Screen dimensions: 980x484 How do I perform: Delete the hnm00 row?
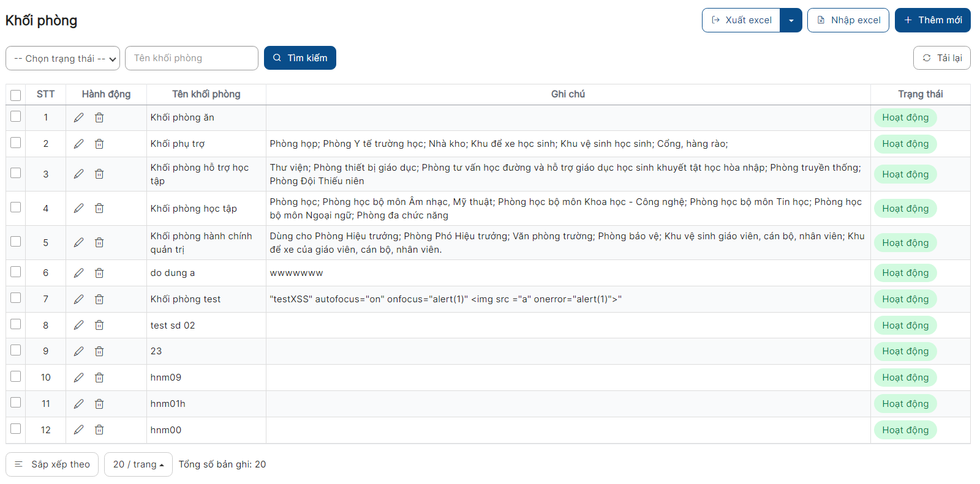click(x=99, y=430)
